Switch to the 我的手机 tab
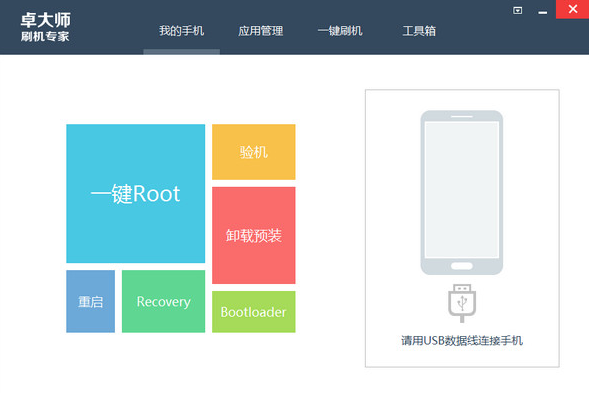Screen dimensions: 589x393 (x=181, y=31)
